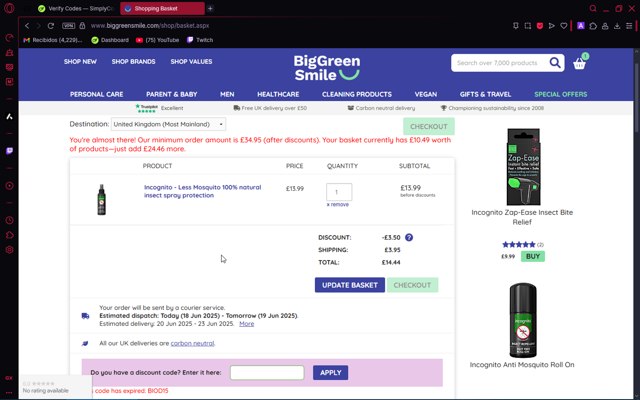Click the x remove link
640x400 pixels.
[338, 204]
